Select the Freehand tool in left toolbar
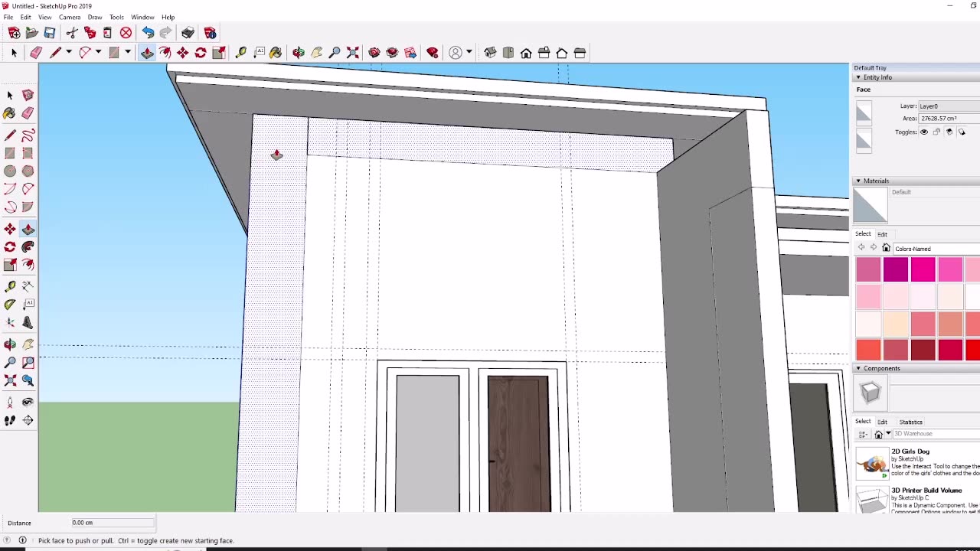980x551 pixels. pos(28,136)
